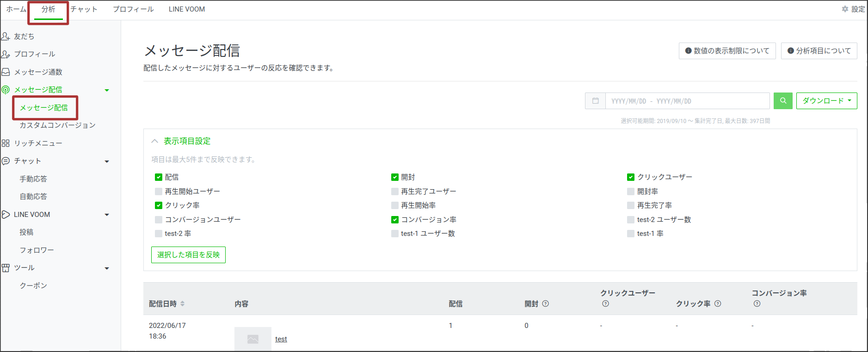The width and height of the screenshot is (868, 352).
Task: Sort by 配信日時 using sort arrows
Action: pos(183,304)
